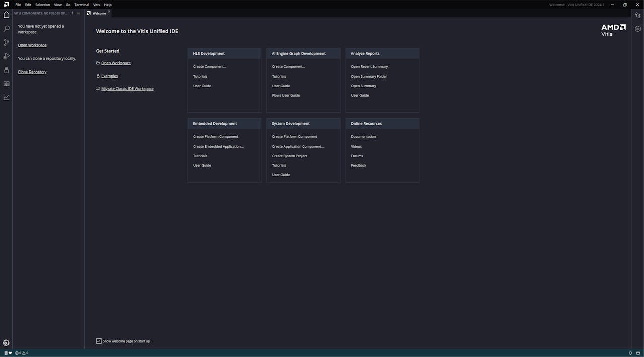This screenshot has width=644, height=357.
Task: Click Clone Repository link in sidebar
Action: click(32, 72)
